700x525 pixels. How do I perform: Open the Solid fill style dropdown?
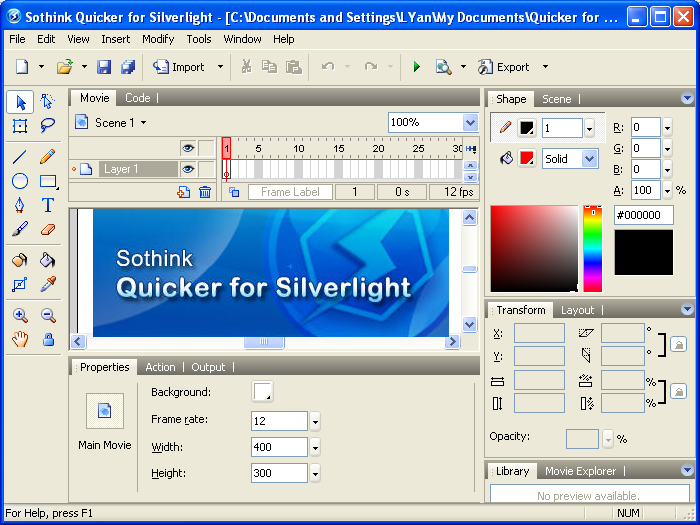pyautogui.click(x=589, y=158)
